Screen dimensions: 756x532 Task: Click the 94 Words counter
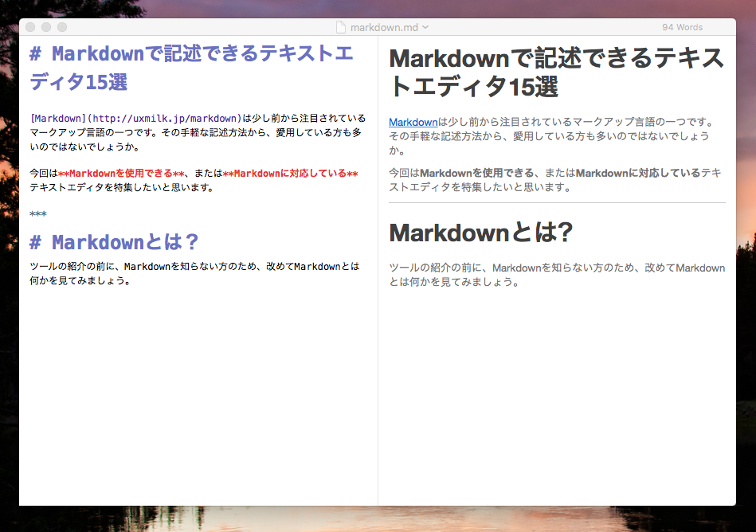(x=682, y=27)
